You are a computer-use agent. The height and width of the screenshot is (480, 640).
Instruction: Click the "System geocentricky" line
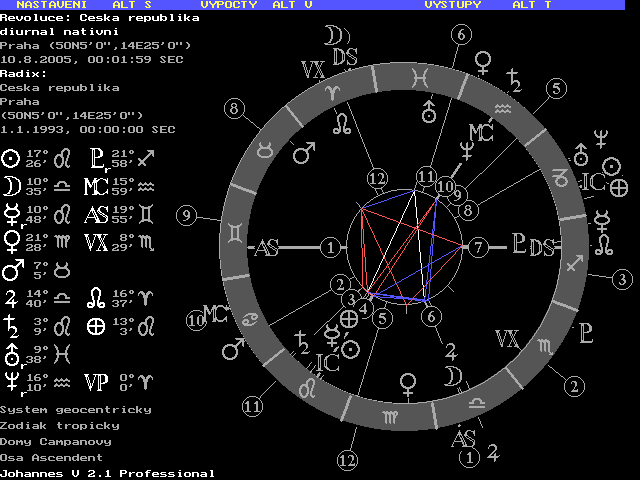[75, 409]
